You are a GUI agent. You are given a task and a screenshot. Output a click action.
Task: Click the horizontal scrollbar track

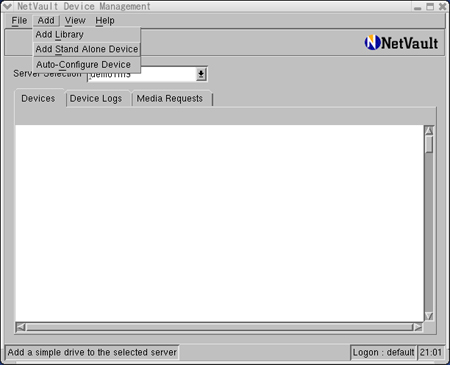[x=219, y=327]
